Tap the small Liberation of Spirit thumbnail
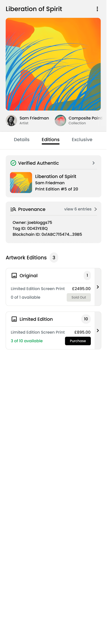The width and height of the screenshot is (107, 644). click(21, 183)
